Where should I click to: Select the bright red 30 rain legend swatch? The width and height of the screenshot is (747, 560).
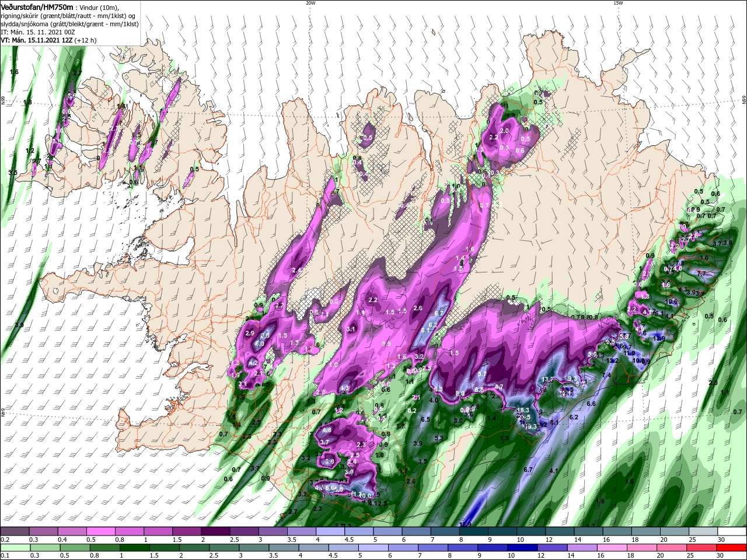pyautogui.click(x=732, y=548)
